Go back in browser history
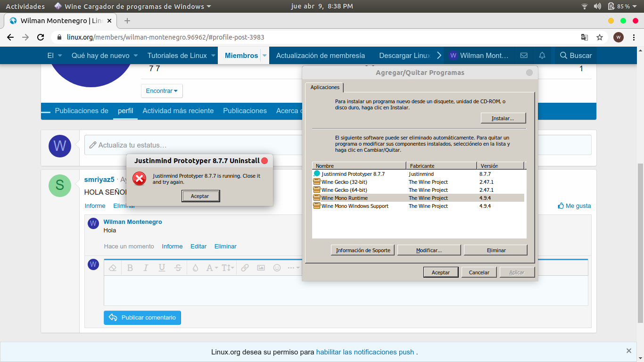The height and width of the screenshot is (362, 644). [10, 37]
